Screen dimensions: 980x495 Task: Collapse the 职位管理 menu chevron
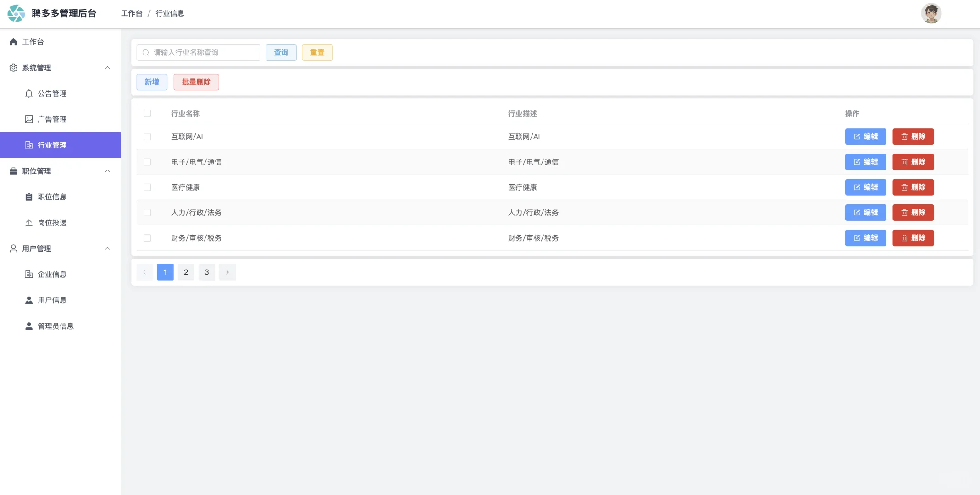coord(107,171)
